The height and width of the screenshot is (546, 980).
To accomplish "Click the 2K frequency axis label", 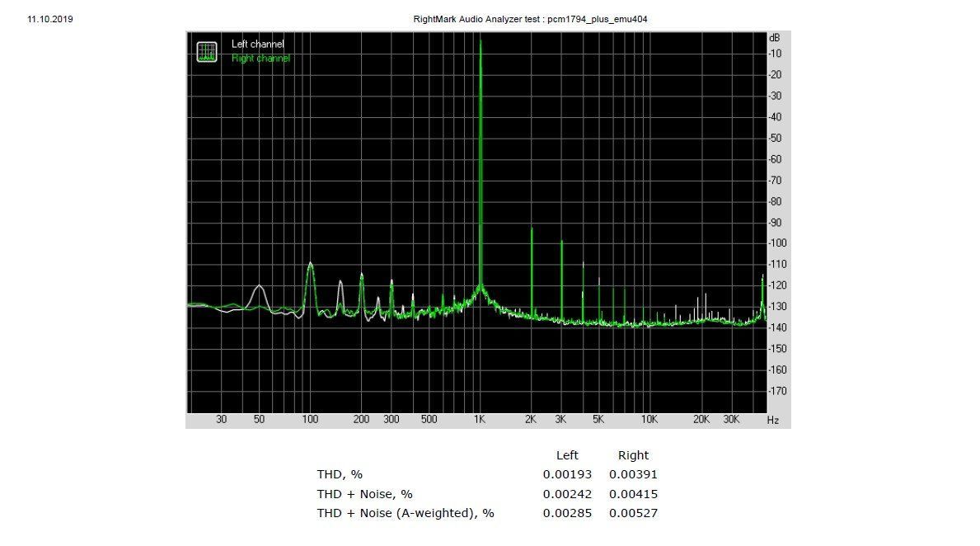I will point(531,420).
